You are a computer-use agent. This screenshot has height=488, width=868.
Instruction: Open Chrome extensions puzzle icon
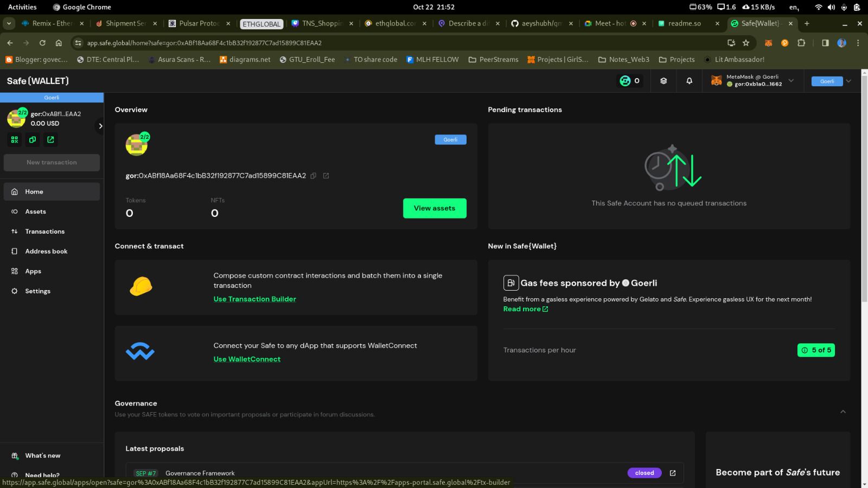tap(801, 43)
